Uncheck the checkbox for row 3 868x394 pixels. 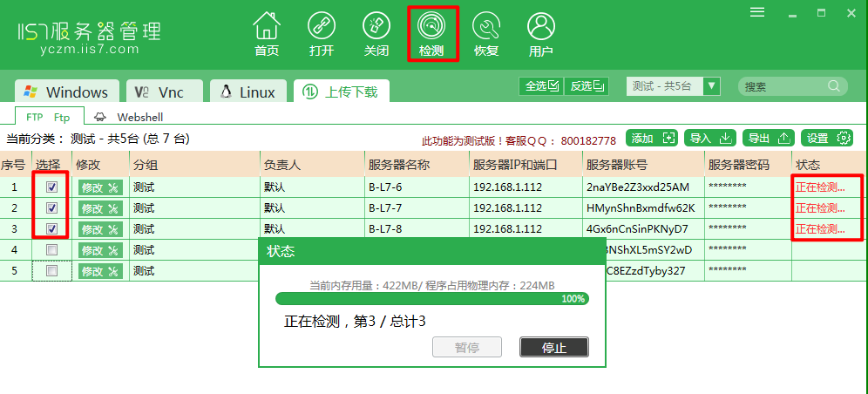[x=52, y=229]
